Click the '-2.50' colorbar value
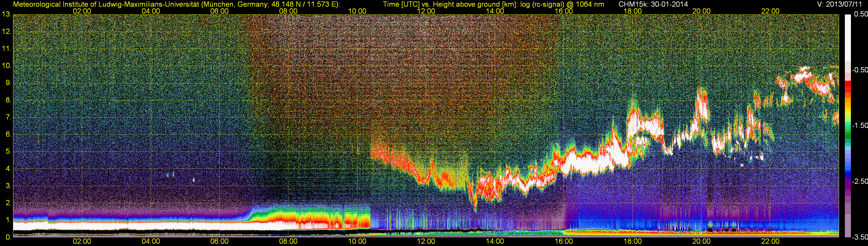Screen dimensions: 868x246 coord(860,181)
